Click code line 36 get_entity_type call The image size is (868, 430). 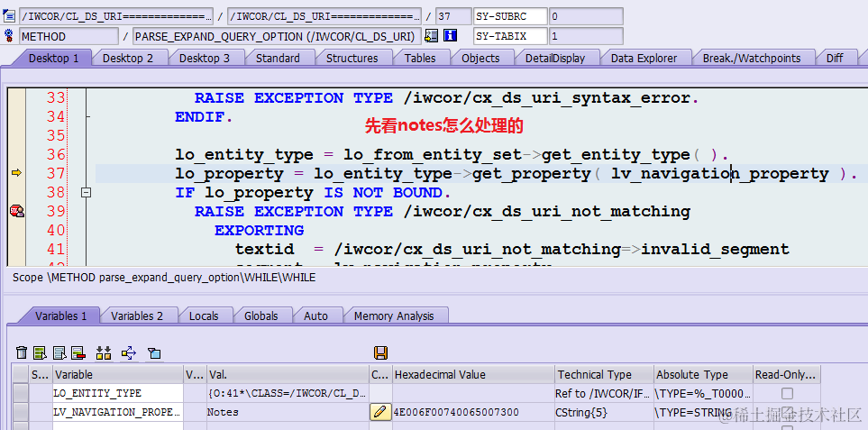click(452, 154)
